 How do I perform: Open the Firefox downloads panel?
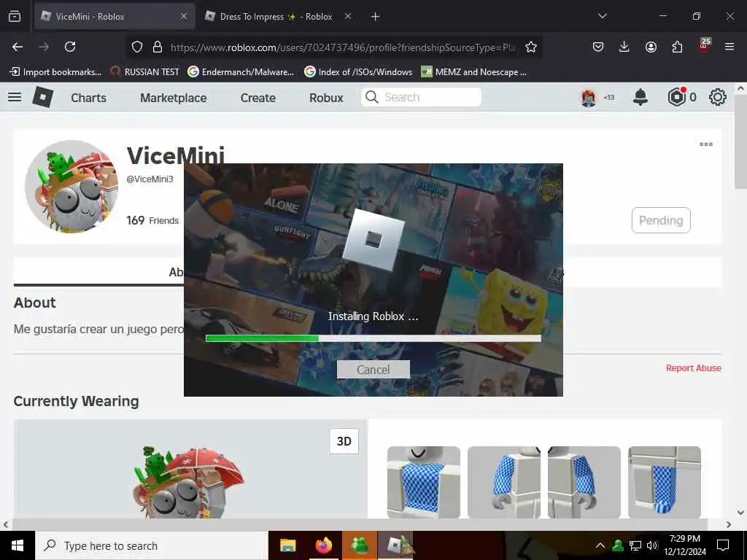tap(624, 47)
